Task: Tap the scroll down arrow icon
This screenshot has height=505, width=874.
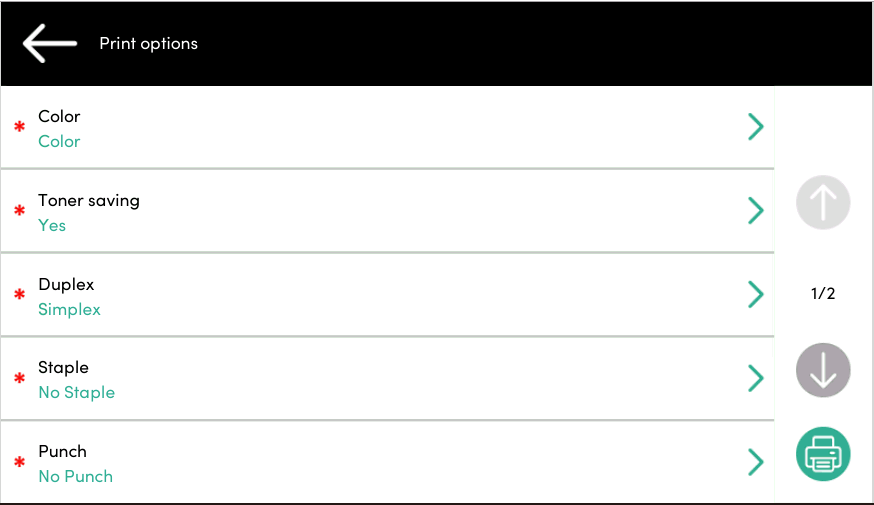Action: [x=823, y=371]
